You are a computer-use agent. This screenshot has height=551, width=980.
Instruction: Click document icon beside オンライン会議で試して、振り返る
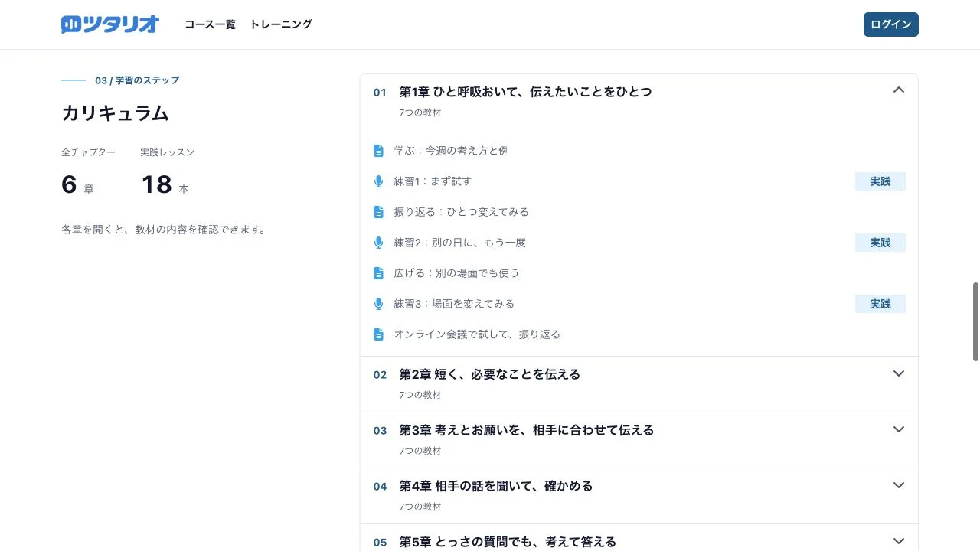[x=378, y=334]
